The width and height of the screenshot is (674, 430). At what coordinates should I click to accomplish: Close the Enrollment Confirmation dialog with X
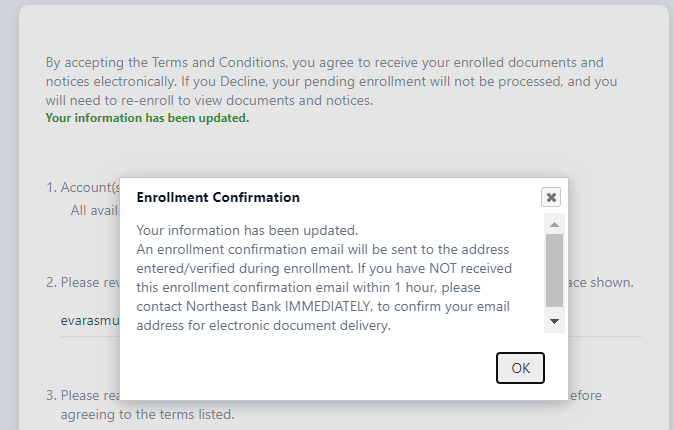[551, 197]
